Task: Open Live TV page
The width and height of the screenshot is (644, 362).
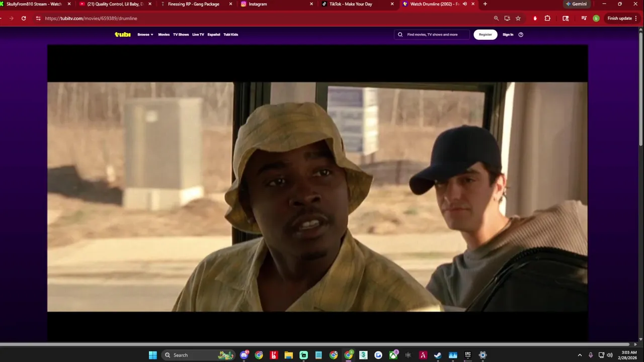Action: tap(198, 35)
